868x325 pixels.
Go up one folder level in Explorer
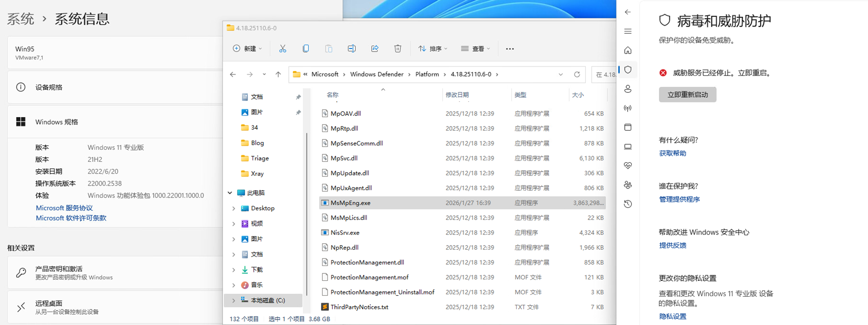click(278, 74)
